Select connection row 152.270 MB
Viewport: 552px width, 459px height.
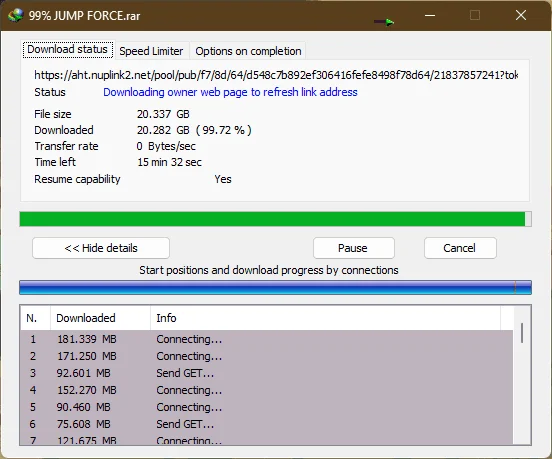tap(266, 390)
